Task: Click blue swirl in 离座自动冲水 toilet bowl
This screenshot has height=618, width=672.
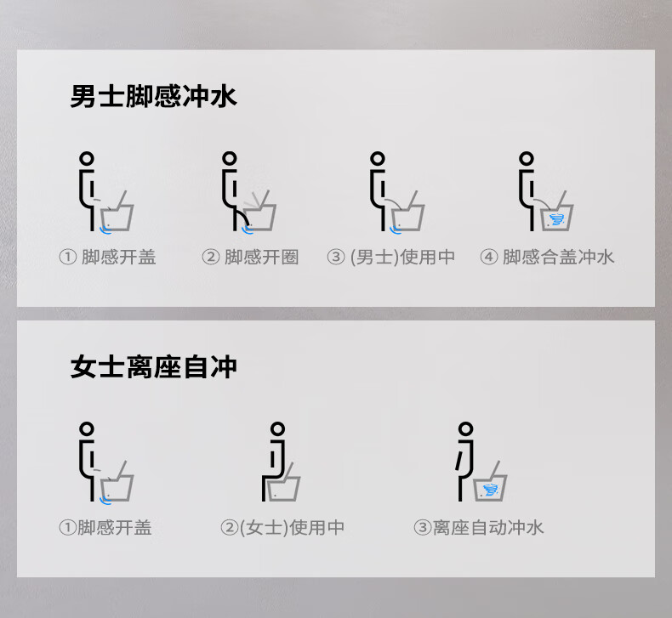Action: point(490,490)
